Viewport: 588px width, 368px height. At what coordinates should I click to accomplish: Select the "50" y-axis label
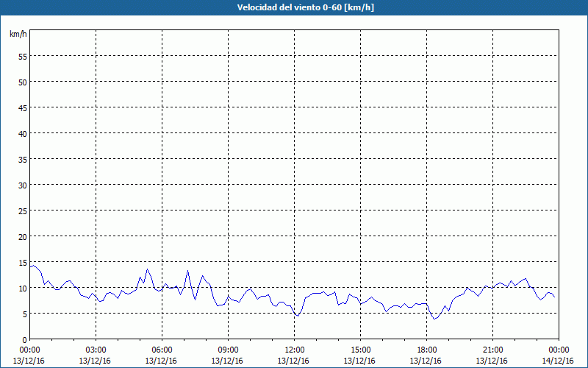click(x=23, y=82)
